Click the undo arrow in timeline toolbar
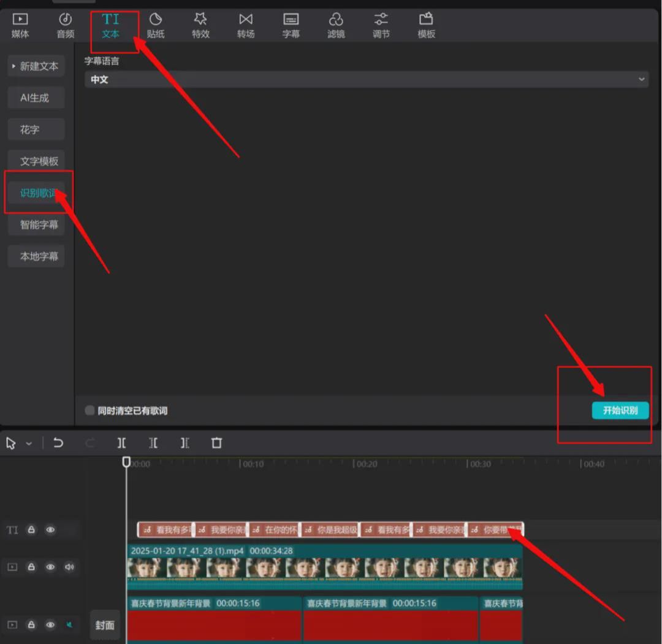The width and height of the screenshot is (662, 644). point(58,443)
